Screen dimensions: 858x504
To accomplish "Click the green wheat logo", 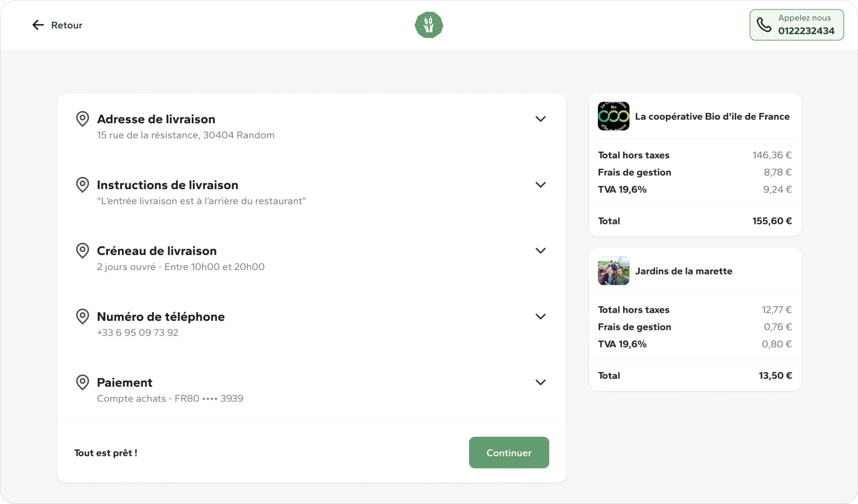I will (x=429, y=25).
